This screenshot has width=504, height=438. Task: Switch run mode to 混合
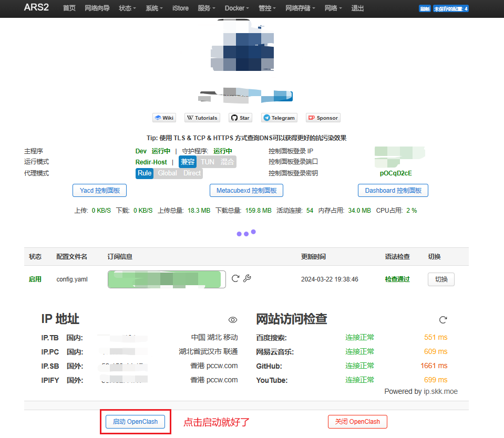point(227,162)
